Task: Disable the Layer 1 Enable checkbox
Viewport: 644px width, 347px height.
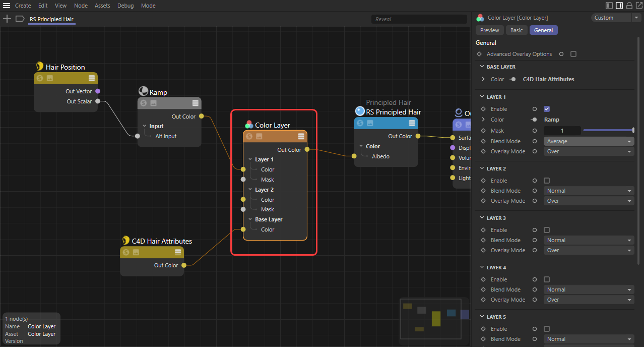Action: click(x=547, y=109)
